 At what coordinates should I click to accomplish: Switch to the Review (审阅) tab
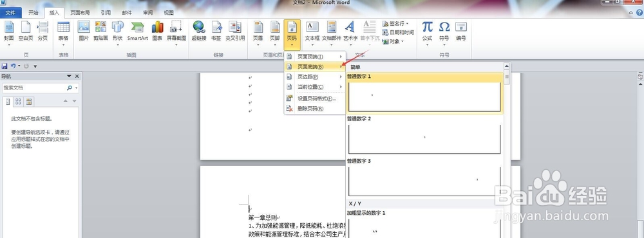[x=148, y=13]
